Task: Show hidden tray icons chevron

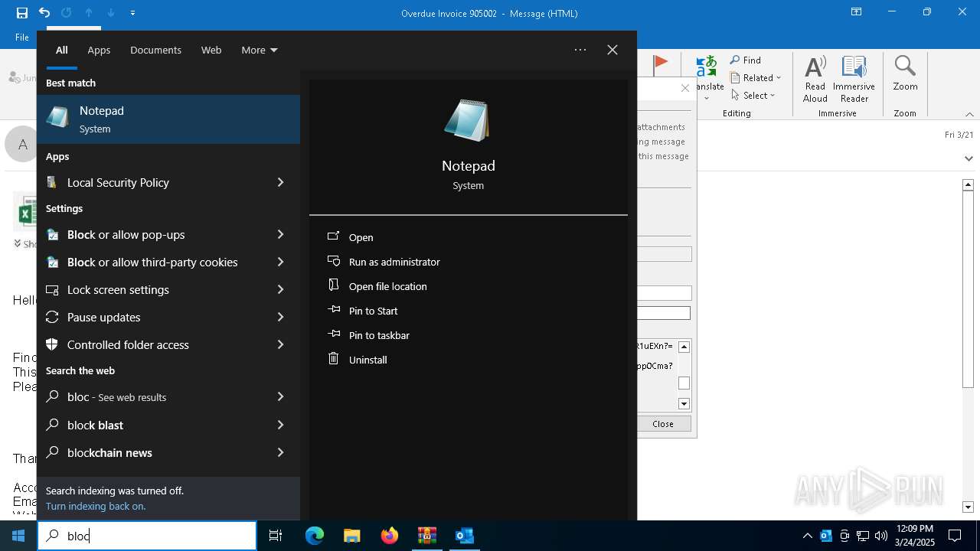Action: (807, 536)
